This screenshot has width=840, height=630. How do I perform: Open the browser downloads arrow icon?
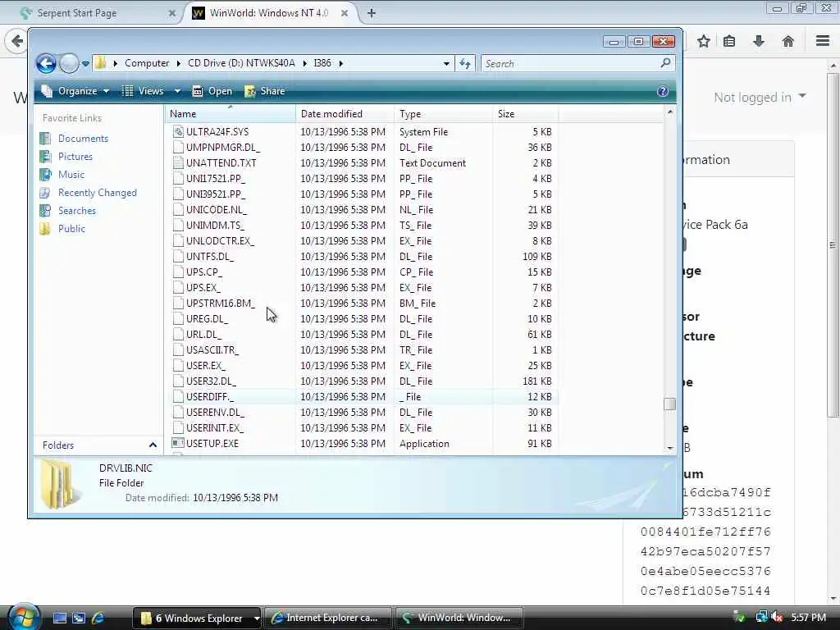point(759,41)
